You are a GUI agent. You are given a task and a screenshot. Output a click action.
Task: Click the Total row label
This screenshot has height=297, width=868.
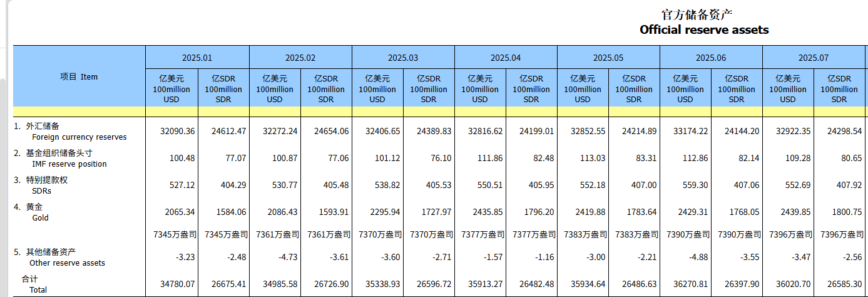[38, 289]
